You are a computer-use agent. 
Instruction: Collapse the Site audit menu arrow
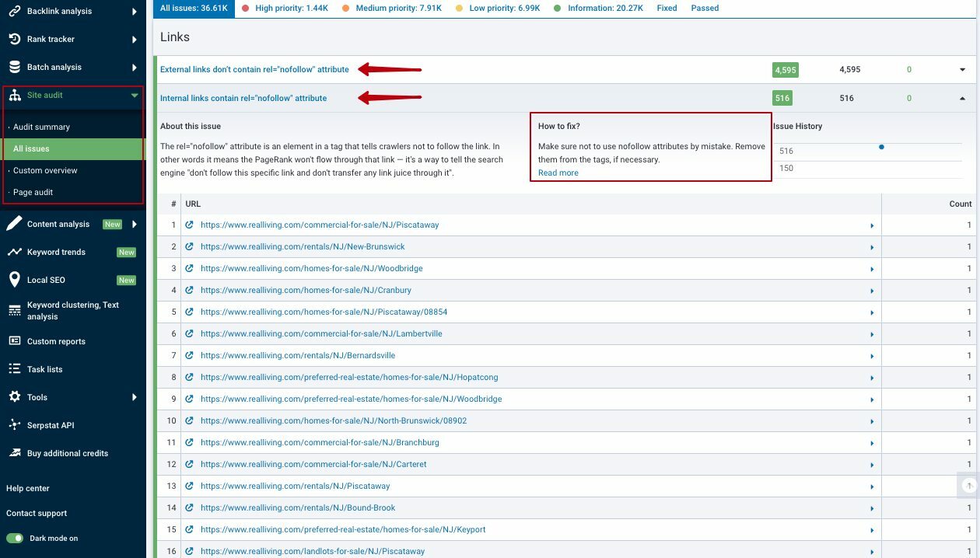click(135, 95)
